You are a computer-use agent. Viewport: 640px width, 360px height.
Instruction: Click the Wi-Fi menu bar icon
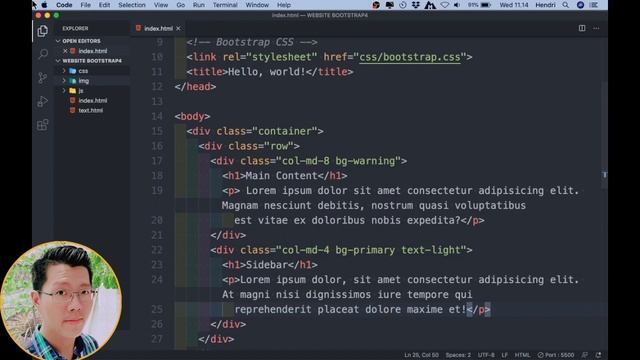coord(444,5)
